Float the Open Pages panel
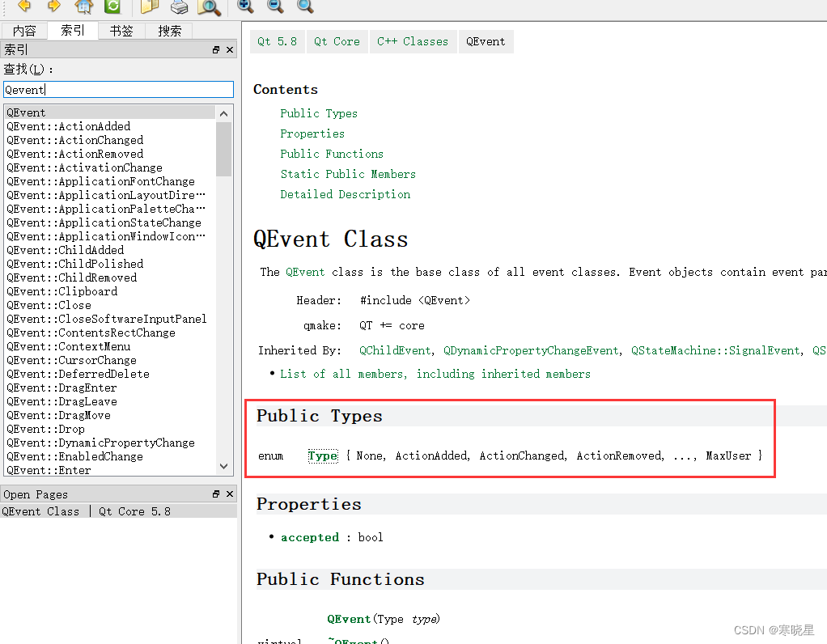 pyautogui.click(x=216, y=494)
